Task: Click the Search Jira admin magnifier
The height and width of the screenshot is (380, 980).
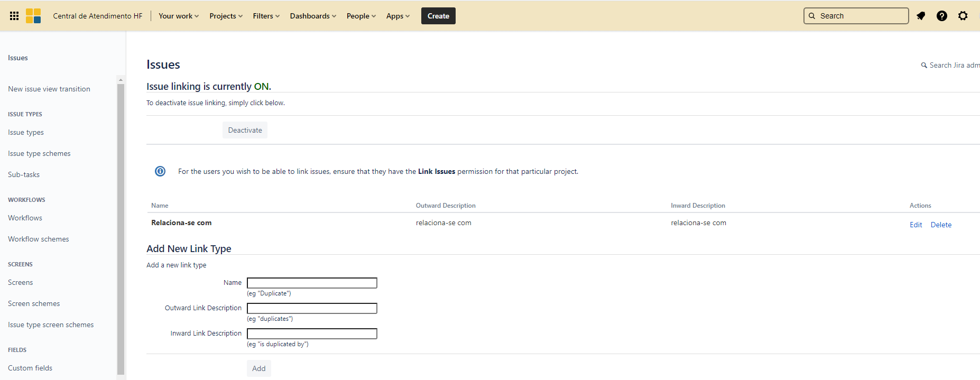Action: [x=924, y=66]
